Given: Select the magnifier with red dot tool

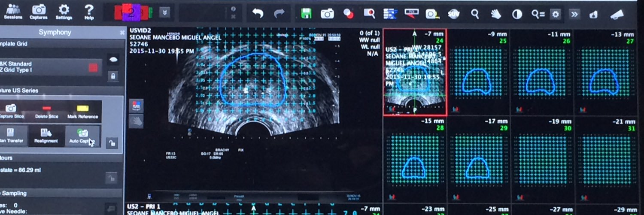Looking at the screenshot, I should coord(369,14).
